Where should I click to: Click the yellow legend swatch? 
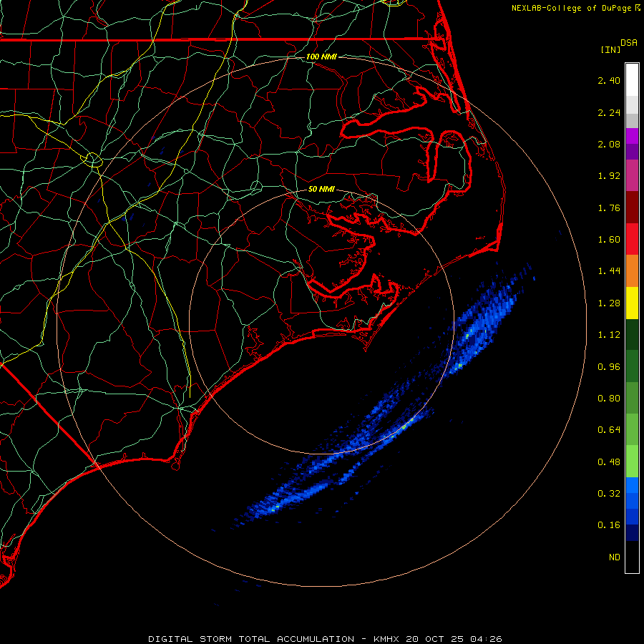click(632, 303)
